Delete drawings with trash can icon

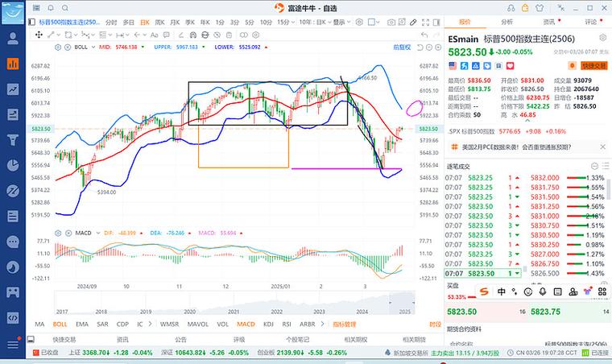[229, 35]
